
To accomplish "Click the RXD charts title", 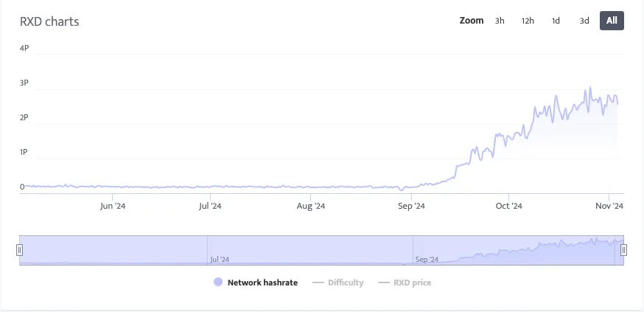I will (49, 21).
